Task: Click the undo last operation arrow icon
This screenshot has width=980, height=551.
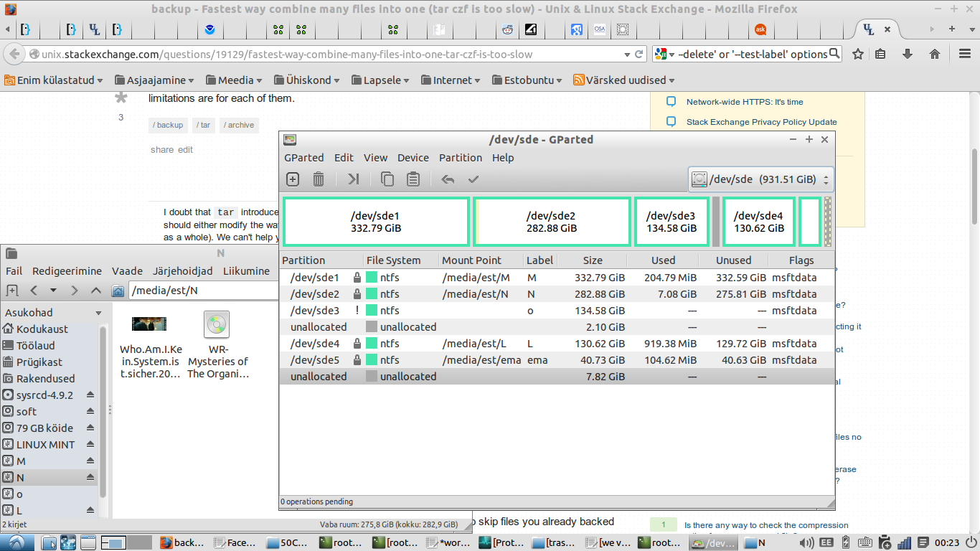Action: click(448, 179)
